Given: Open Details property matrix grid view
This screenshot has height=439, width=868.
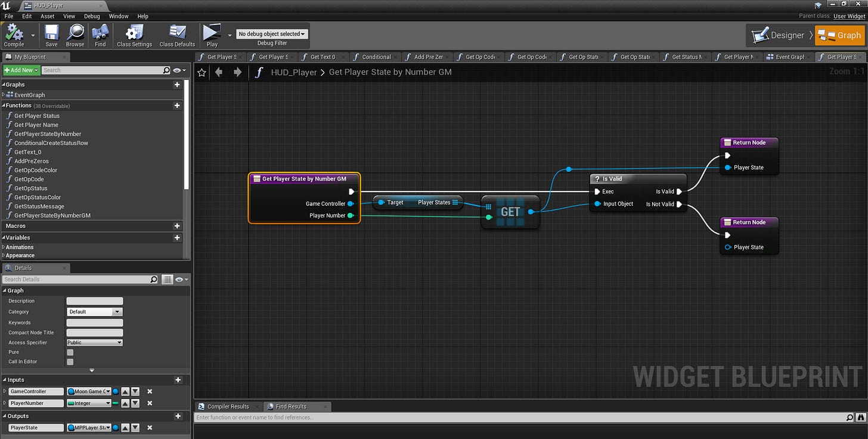Looking at the screenshot, I should [168, 279].
